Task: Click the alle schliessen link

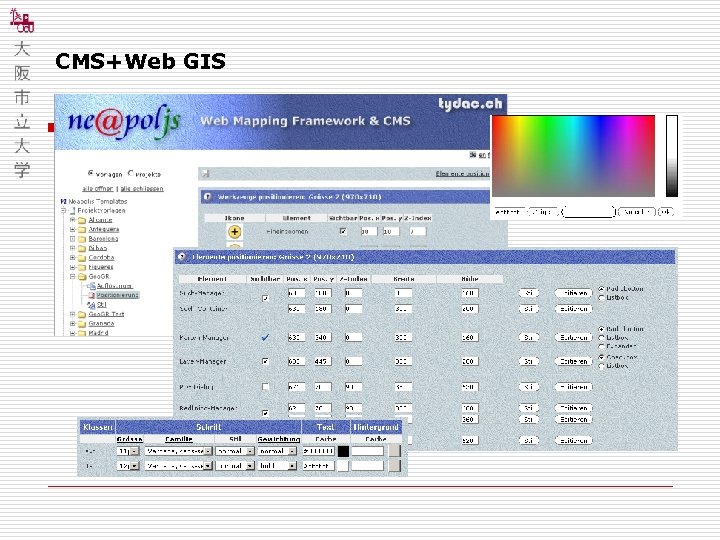Action: pos(142,188)
